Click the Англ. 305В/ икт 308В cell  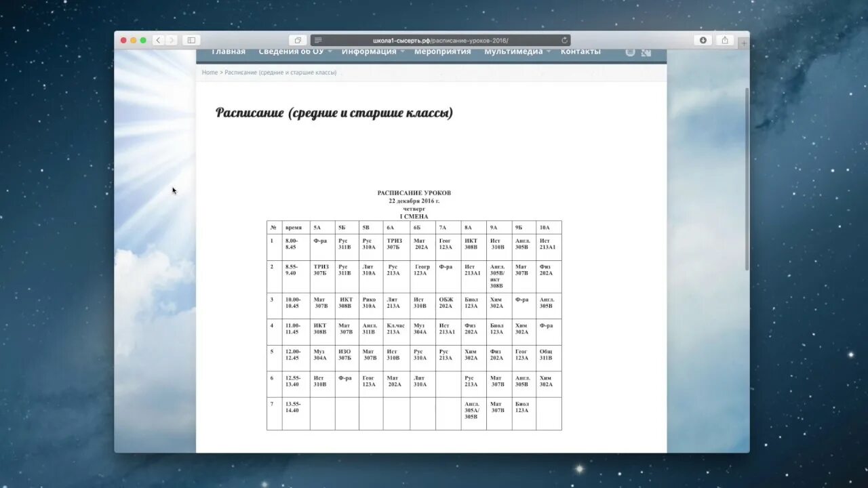pos(499,277)
